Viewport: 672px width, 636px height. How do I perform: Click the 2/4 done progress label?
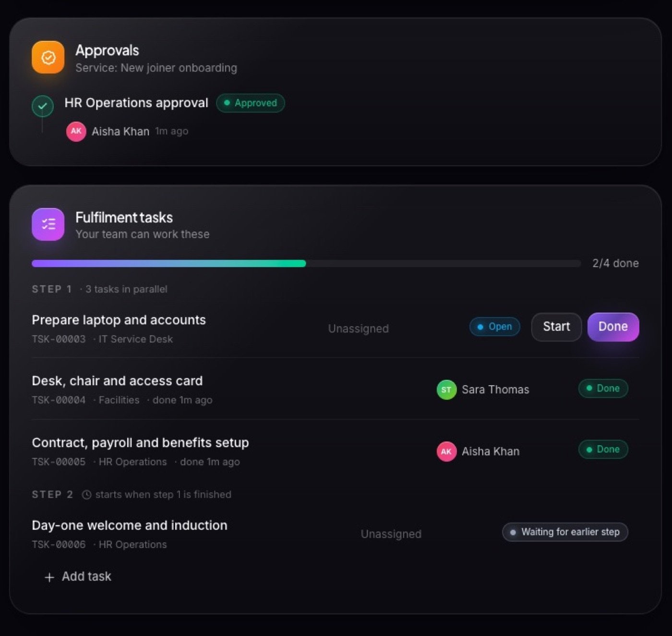[615, 263]
